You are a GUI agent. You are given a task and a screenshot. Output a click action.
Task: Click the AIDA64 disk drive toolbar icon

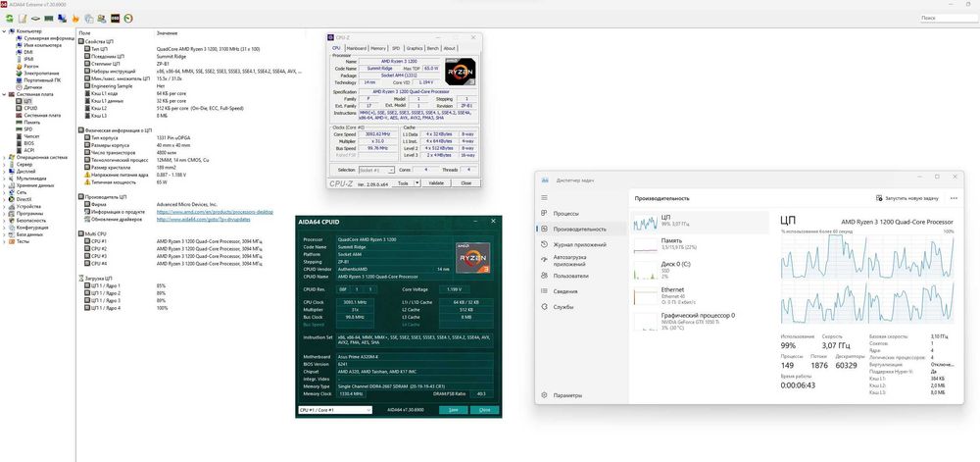point(35,19)
